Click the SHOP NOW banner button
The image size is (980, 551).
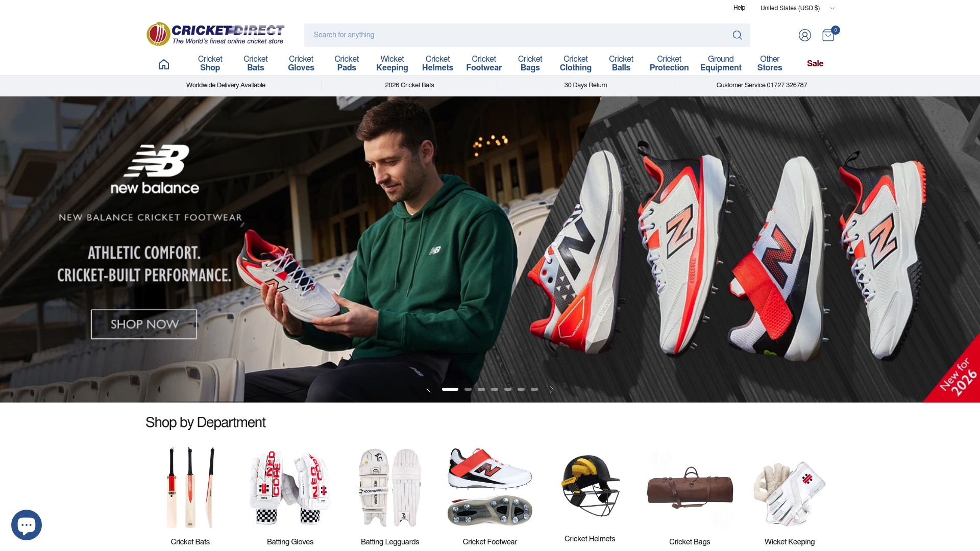point(143,324)
